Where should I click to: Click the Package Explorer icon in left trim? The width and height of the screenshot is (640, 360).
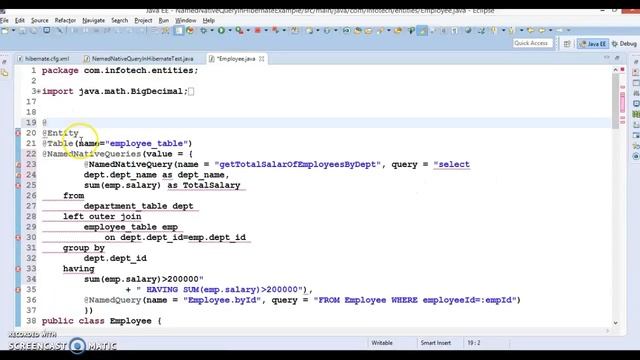[x=4, y=73]
